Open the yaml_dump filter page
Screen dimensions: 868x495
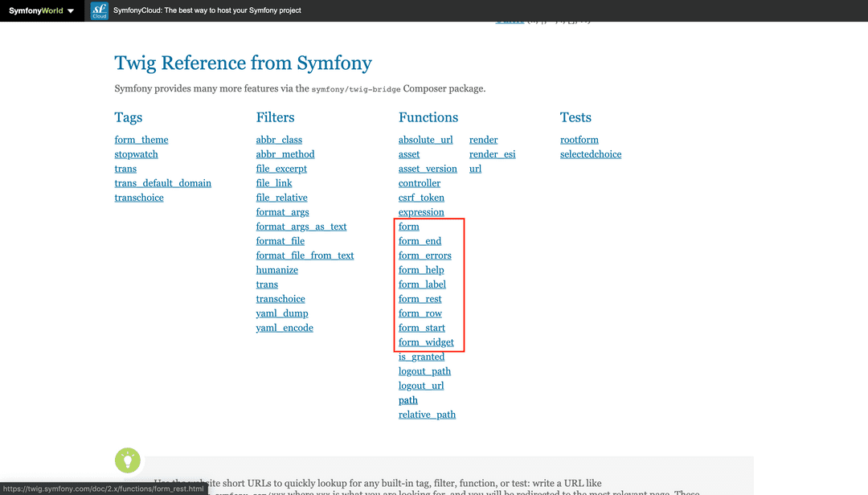click(282, 313)
